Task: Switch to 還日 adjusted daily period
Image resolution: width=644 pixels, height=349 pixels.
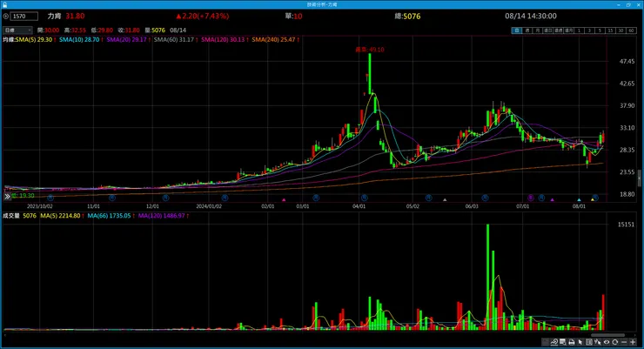Action: 548,30
